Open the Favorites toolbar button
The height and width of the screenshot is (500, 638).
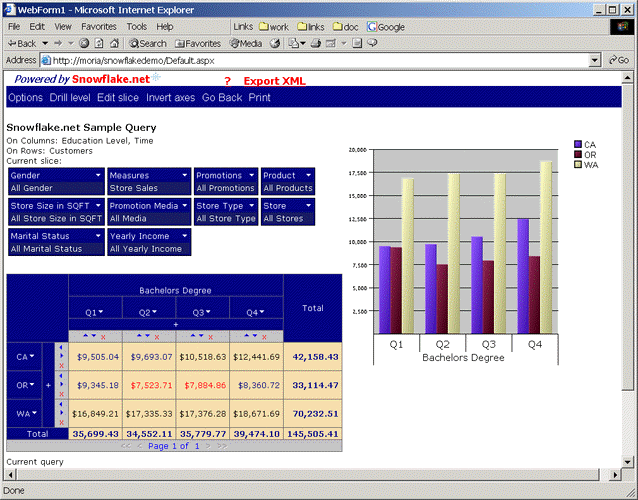(197, 43)
